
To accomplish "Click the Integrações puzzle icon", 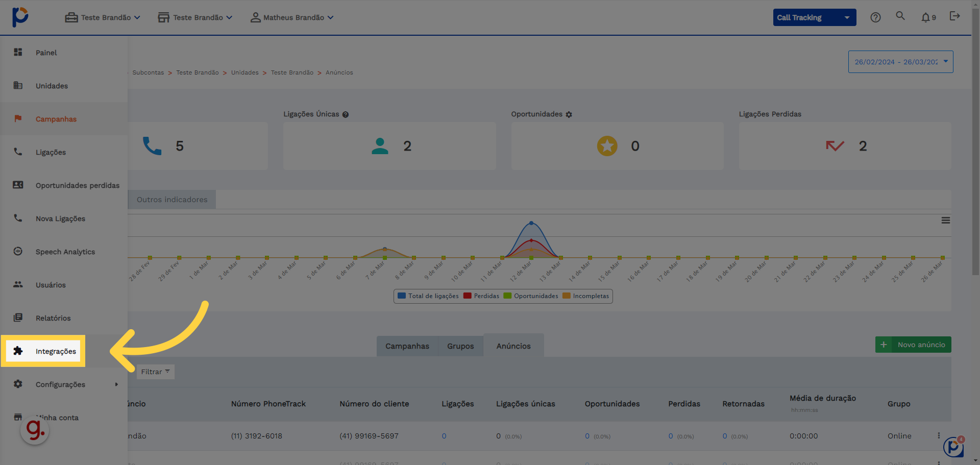I will click(18, 351).
